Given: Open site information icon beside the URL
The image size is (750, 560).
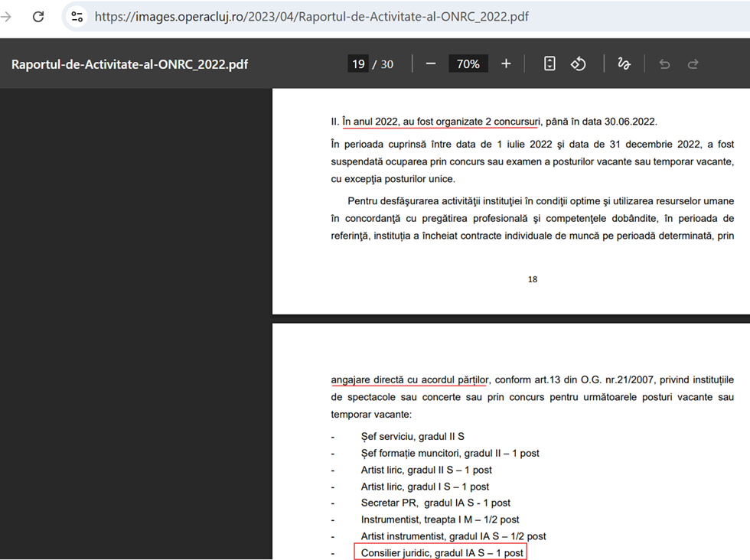Looking at the screenshot, I should [77, 17].
